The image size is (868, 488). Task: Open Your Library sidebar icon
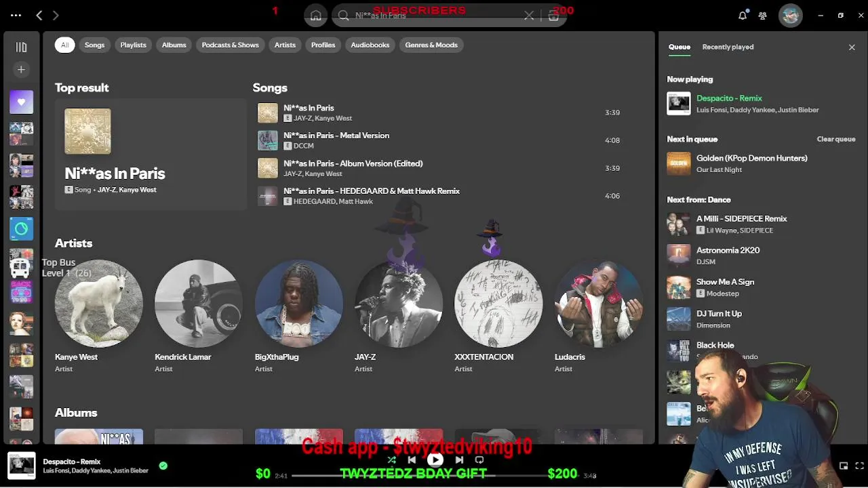coord(21,47)
